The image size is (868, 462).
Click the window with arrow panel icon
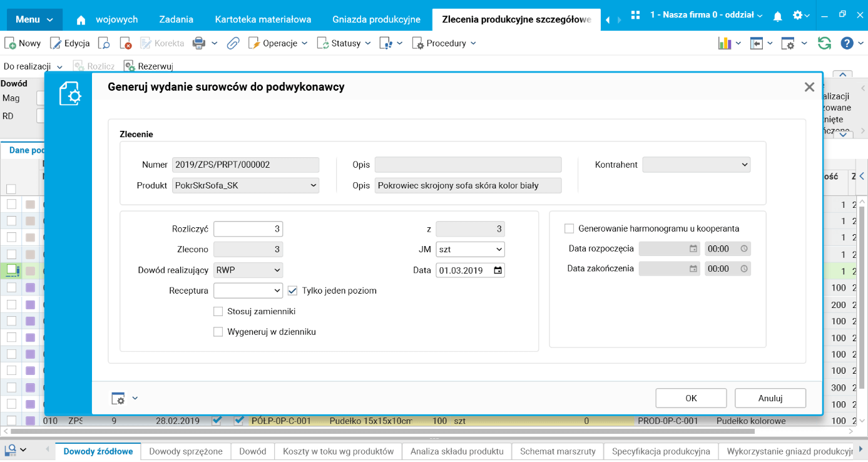coord(757,43)
